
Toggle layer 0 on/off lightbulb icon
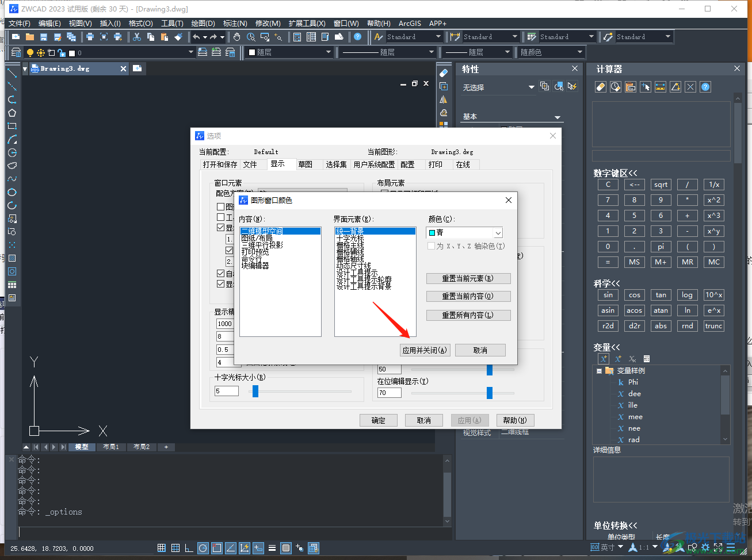coord(30,53)
